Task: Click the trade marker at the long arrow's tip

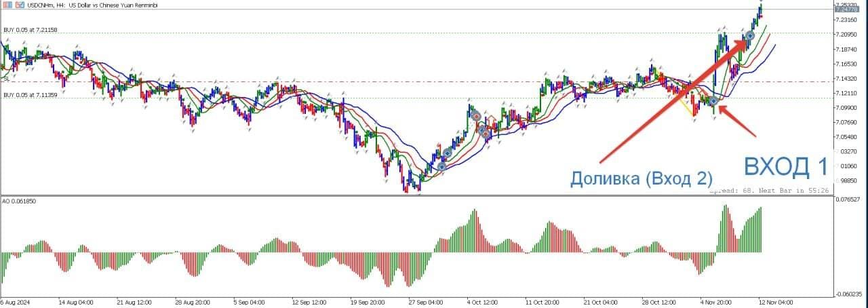Action: 749,35
